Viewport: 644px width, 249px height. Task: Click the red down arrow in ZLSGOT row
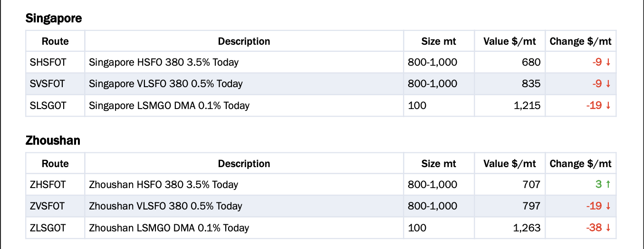(x=608, y=228)
